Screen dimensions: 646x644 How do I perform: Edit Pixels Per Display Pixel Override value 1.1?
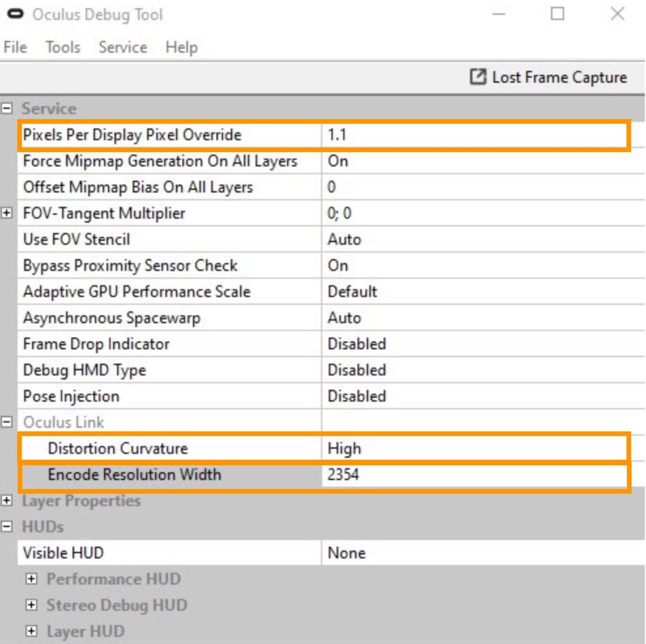click(474, 135)
